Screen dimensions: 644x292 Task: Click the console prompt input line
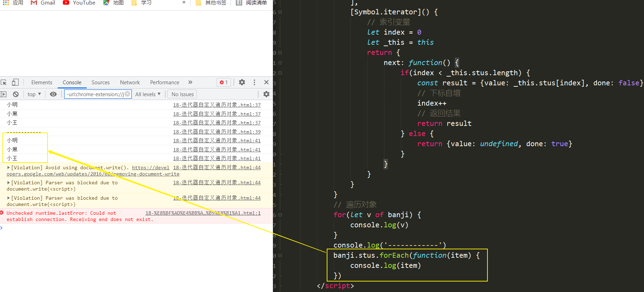[x=136, y=228]
